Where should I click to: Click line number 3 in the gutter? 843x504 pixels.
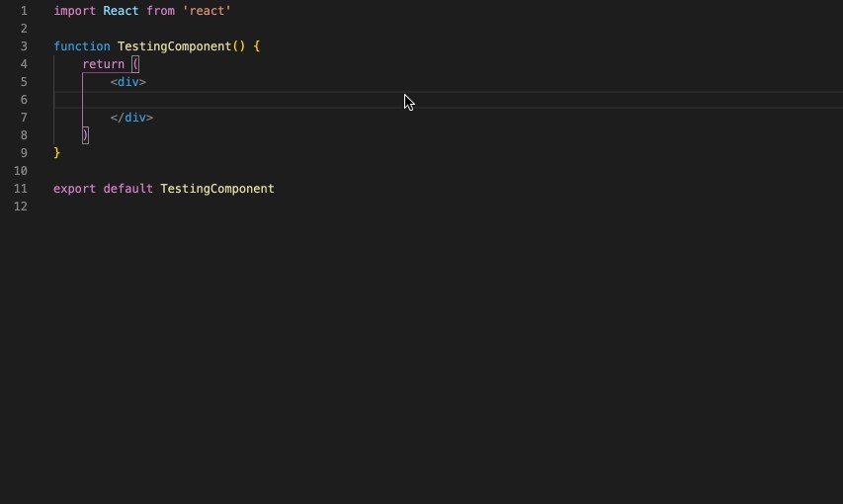pos(24,46)
